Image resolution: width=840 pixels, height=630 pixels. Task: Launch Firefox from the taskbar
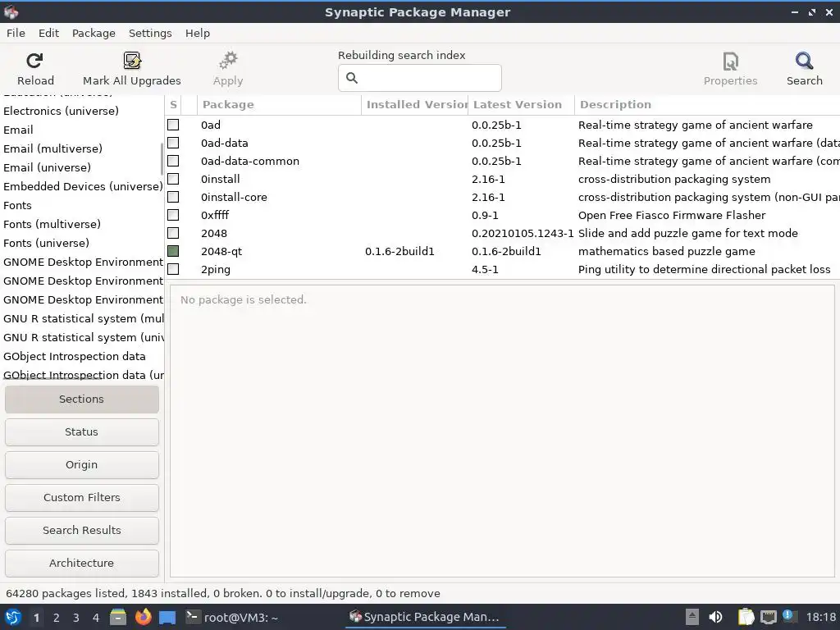tap(143, 617)
